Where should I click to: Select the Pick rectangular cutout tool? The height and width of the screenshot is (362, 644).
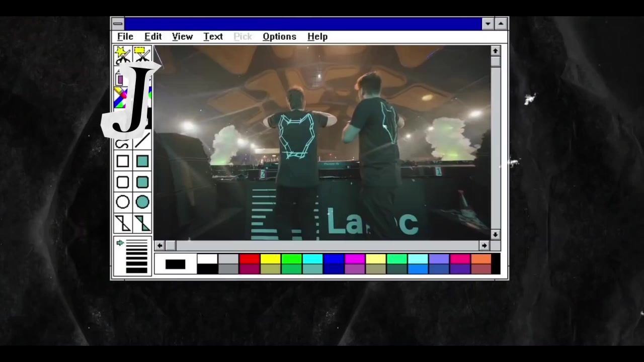(141, 54)
